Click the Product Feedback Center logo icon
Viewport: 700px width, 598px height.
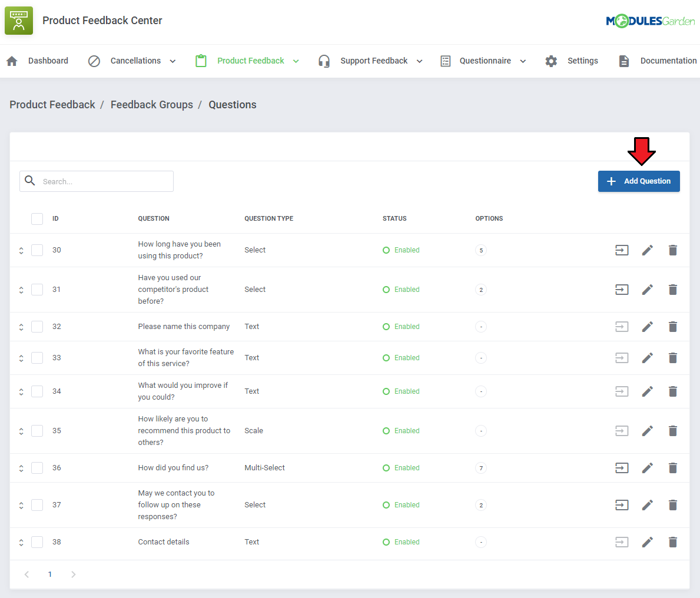pos(19,21)
